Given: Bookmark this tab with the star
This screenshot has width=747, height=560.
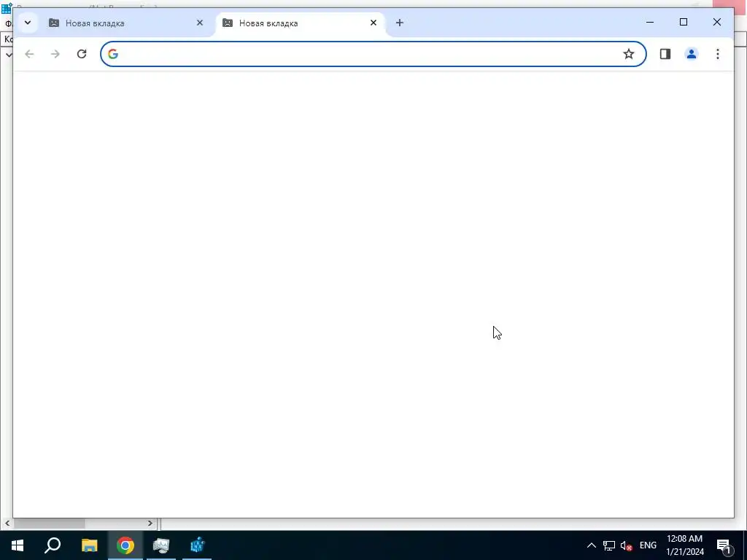Looking at the screenshot, I should [629, 54].
